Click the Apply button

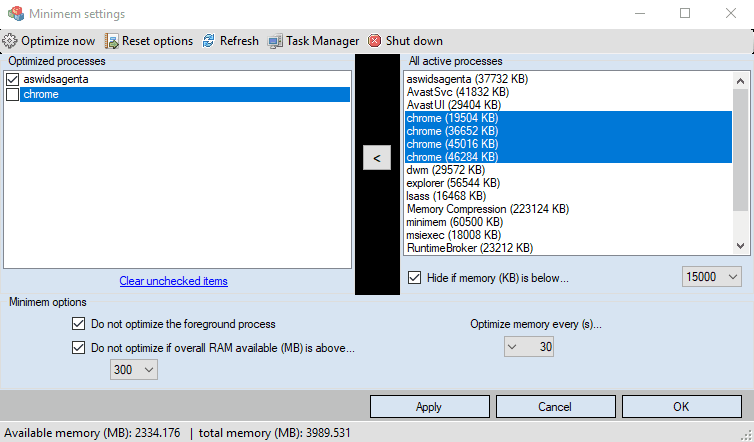(429, 407)
